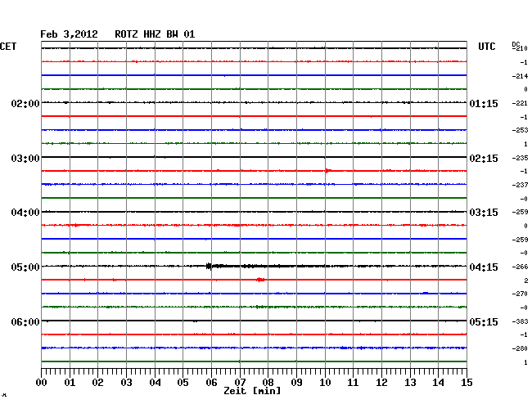Select minute 09 on the time axis
Screen dimensions: 532x404
(296, 383)
